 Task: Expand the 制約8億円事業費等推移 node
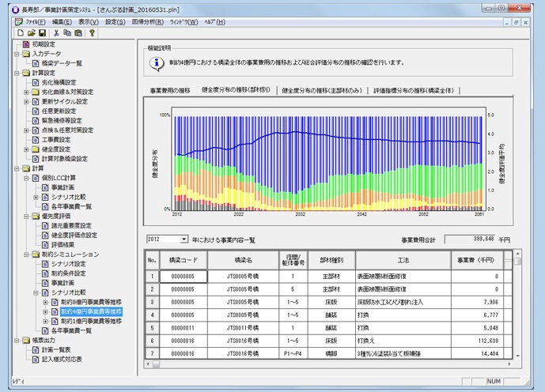(x=45, y=302)
